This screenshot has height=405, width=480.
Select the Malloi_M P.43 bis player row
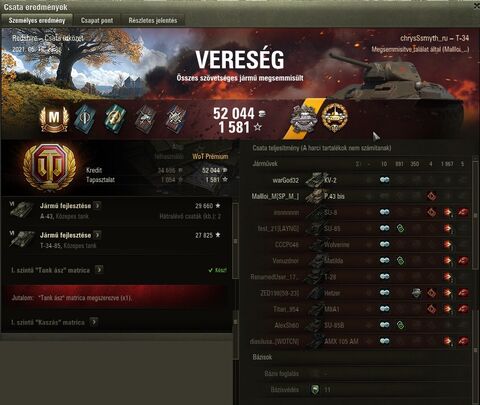coord(360,196)
